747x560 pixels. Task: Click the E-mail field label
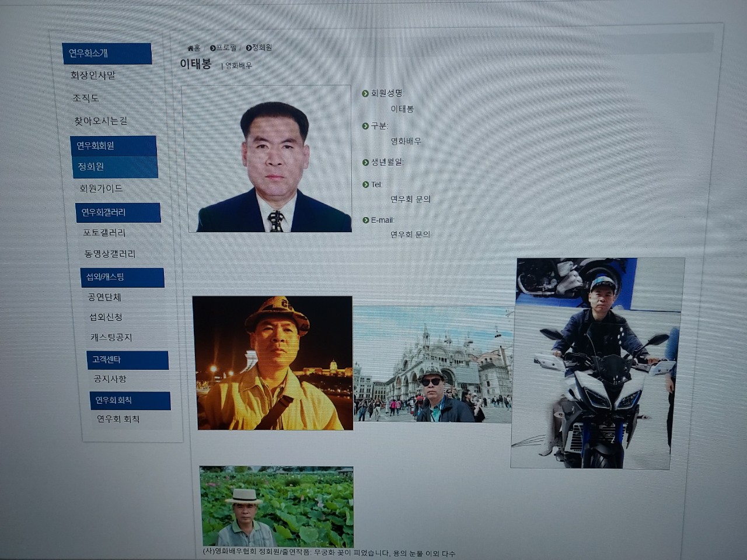click(383, 220)
